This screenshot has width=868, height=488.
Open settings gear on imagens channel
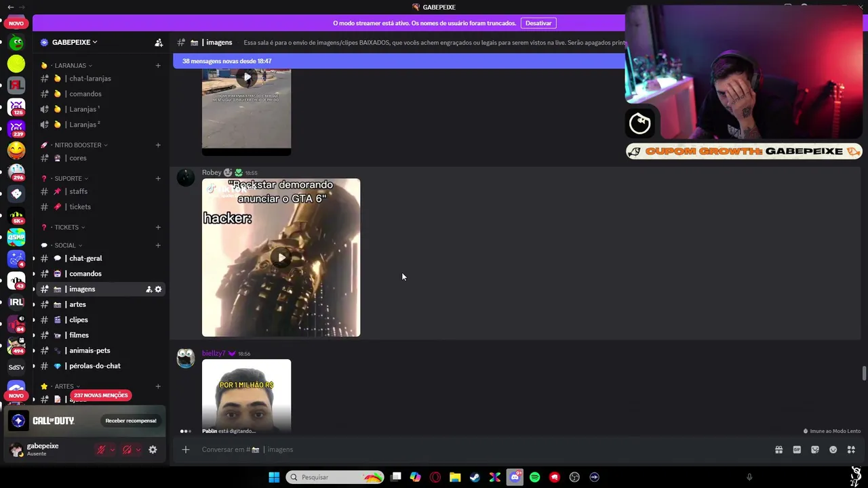[x=158, y=289]
